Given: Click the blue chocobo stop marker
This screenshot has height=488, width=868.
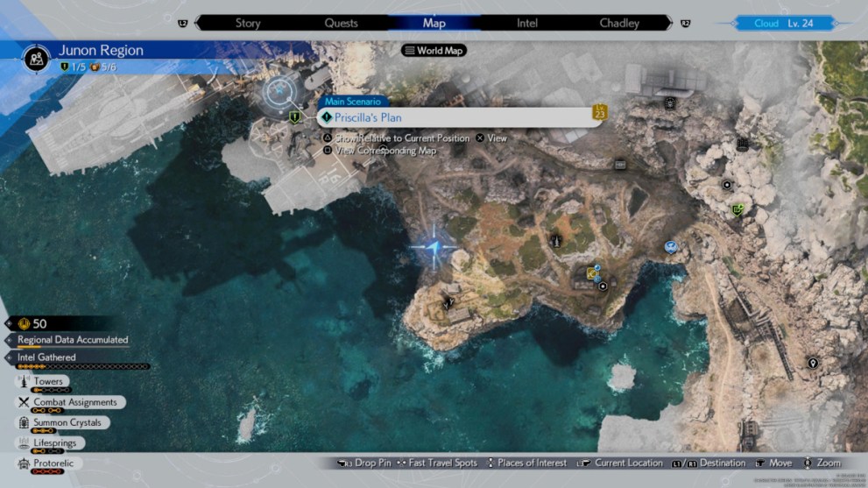Looking at the screenshot, I should click(x=671, y=247).
